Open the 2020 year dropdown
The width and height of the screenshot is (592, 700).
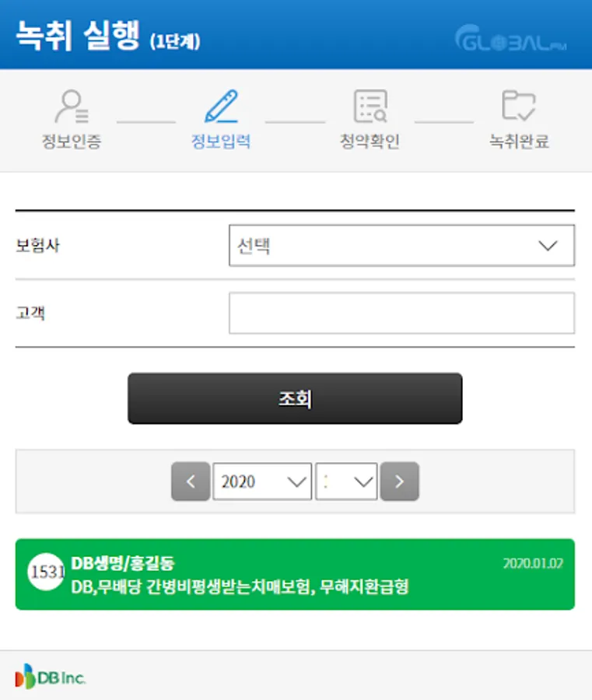262,481
